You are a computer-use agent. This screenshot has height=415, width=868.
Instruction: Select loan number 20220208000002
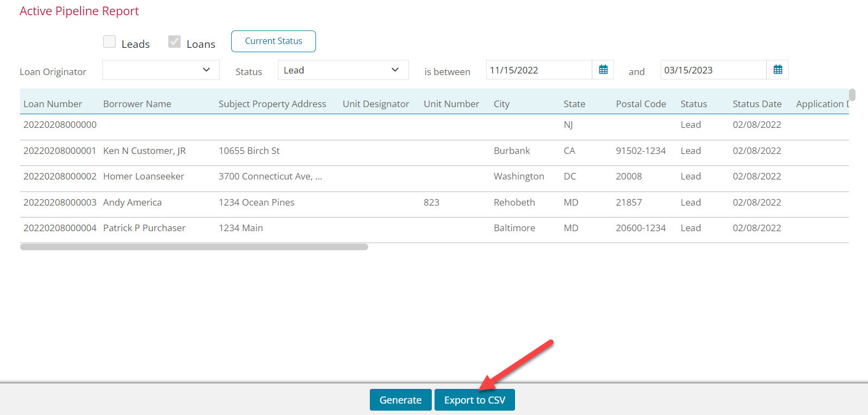60,176
